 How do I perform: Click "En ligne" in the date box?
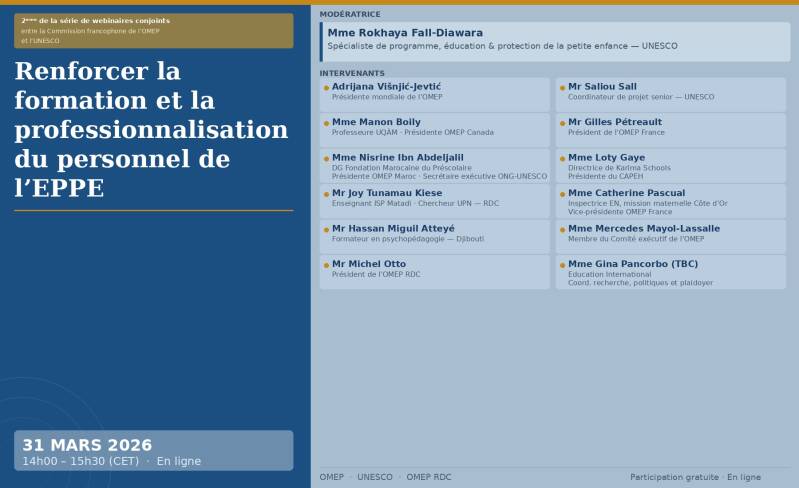click(178, 461)
